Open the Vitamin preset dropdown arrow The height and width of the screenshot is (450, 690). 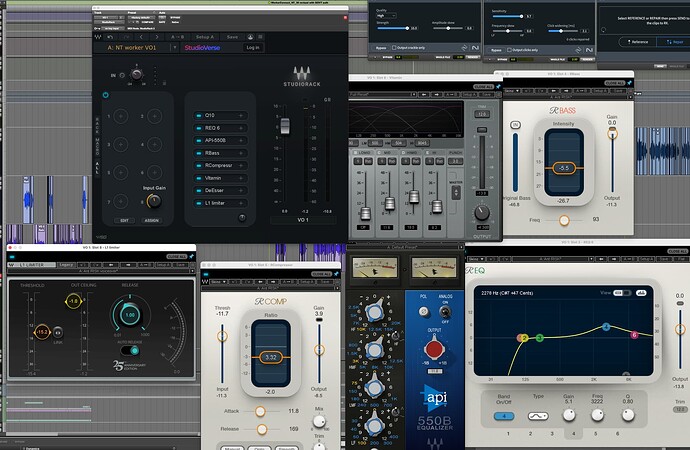click(413, 94)
